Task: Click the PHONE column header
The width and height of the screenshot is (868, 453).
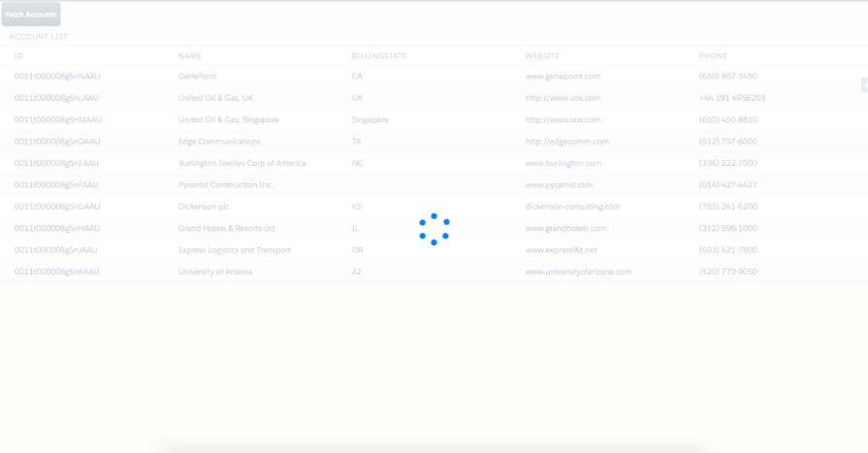Action: (713, 56)
